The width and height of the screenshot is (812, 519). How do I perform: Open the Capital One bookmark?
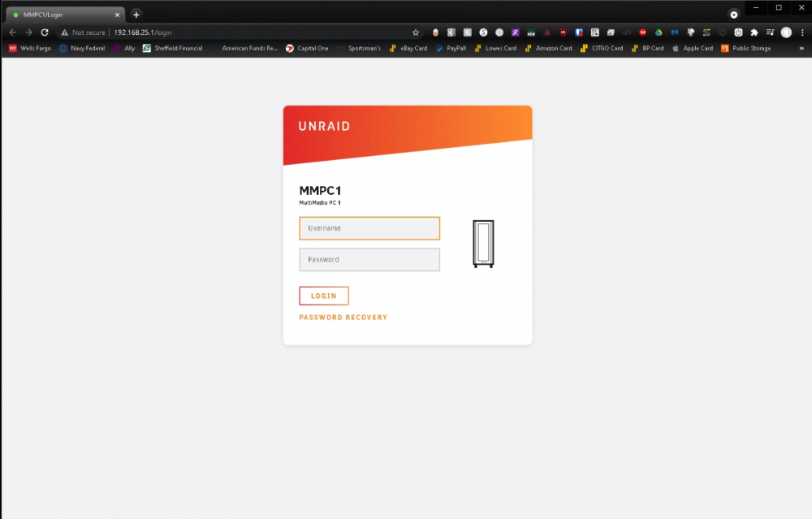pos(307,48)
